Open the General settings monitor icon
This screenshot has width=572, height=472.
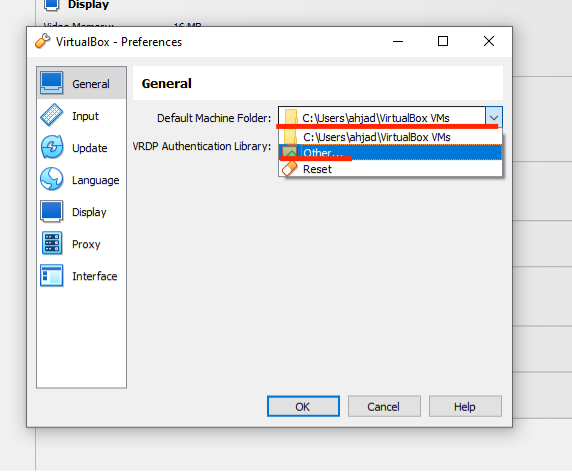pyautogui.click(x=51, y=83)
